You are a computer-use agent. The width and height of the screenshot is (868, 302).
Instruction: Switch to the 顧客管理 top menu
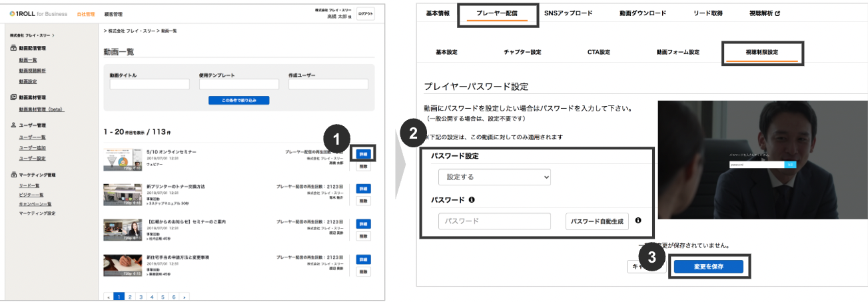(x=113, y=14)
